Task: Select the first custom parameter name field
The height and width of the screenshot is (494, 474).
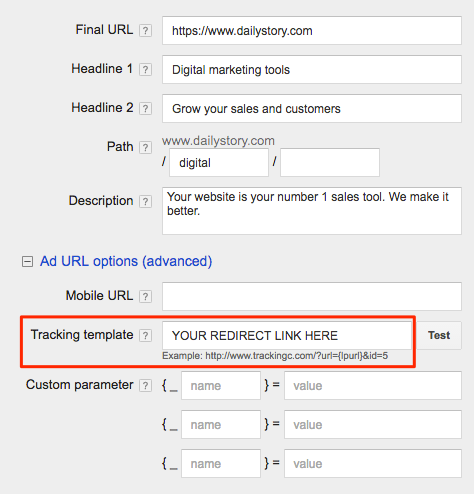Action: 221,386
